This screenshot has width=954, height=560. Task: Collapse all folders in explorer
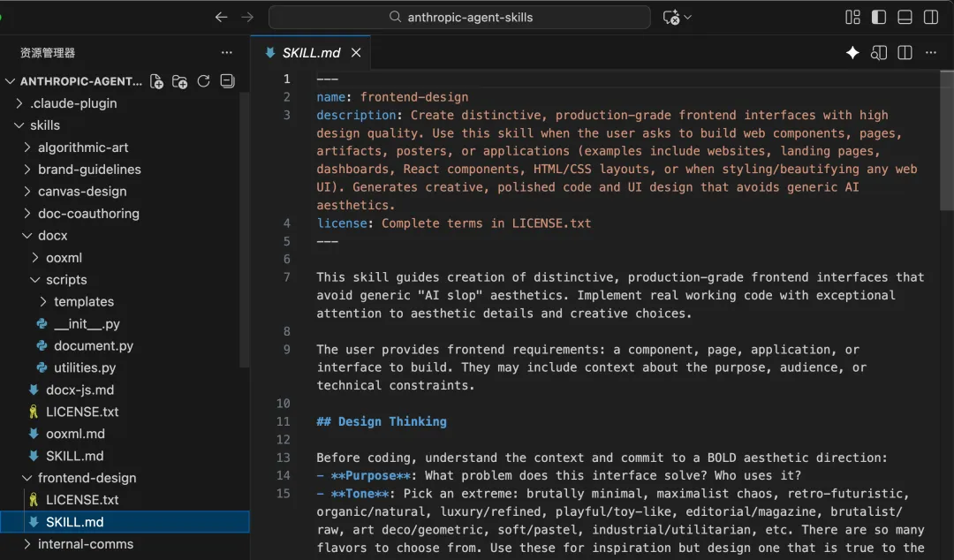[227, 81]
